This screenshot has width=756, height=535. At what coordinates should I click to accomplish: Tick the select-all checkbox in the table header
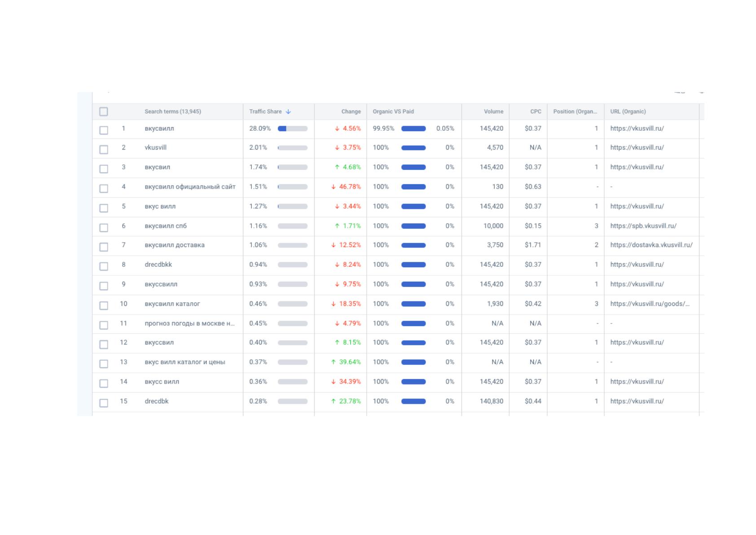(104, 112)
